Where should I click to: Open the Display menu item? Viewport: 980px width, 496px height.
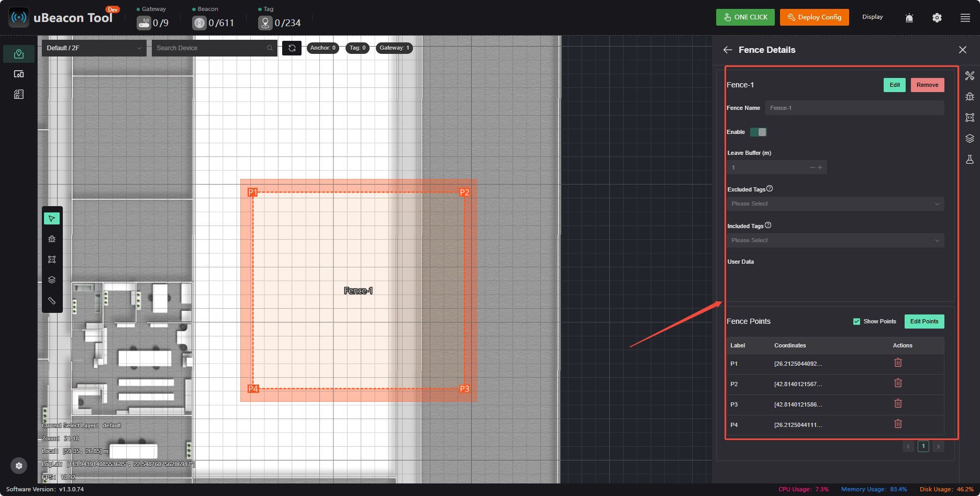click(873, 17)
